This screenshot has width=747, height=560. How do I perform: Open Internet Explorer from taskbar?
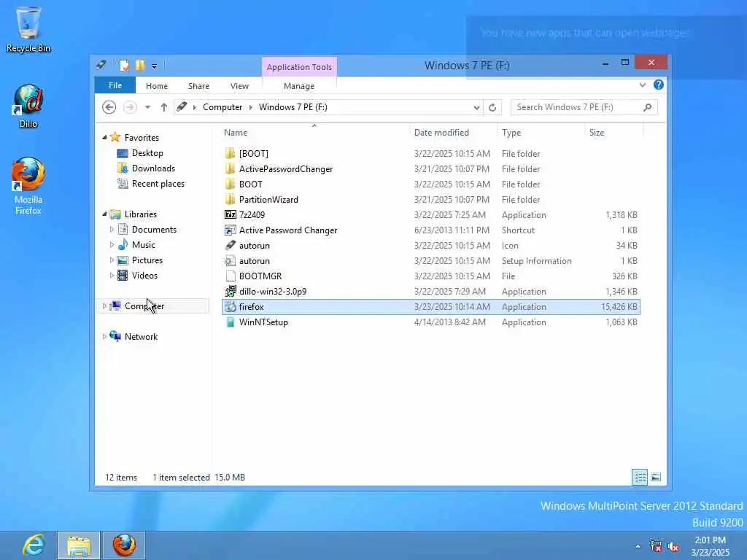coord(34,545)
